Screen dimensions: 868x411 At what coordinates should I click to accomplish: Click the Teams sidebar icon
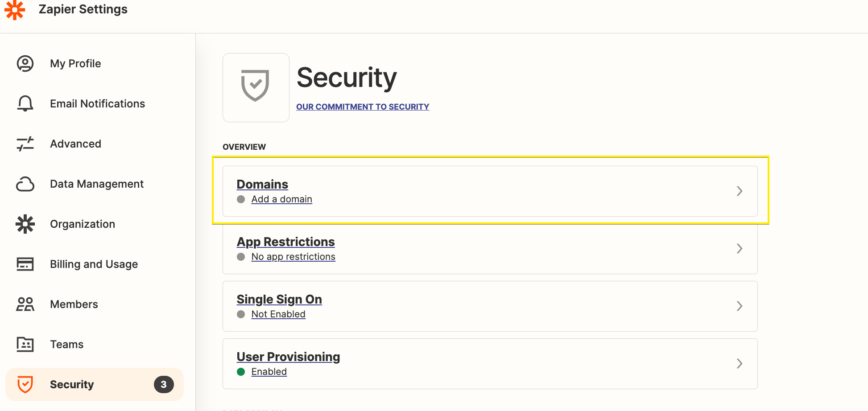[25, 345]
